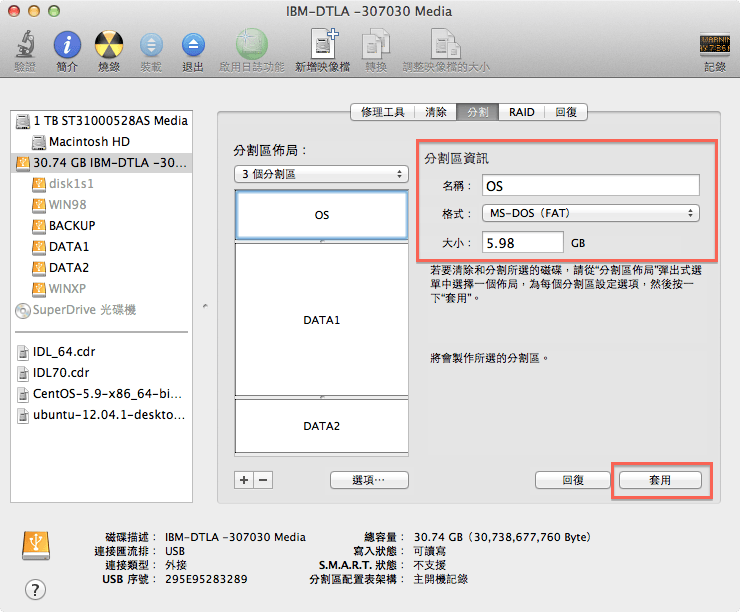Screen dimensions: 740x612
Task: Open the 格式 MS-DOS (FAT) format dropdown
Action: (x=590, y=213)
